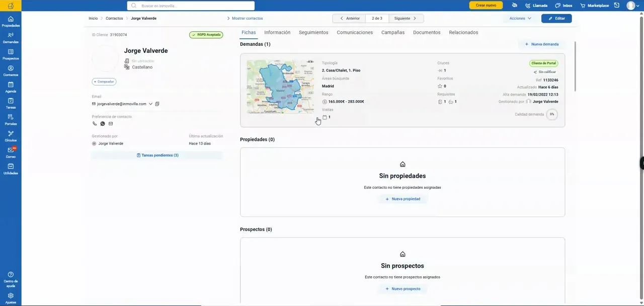Click the Favoritos star icon
This screenshot has width=644, height=306.
point(440,86)
